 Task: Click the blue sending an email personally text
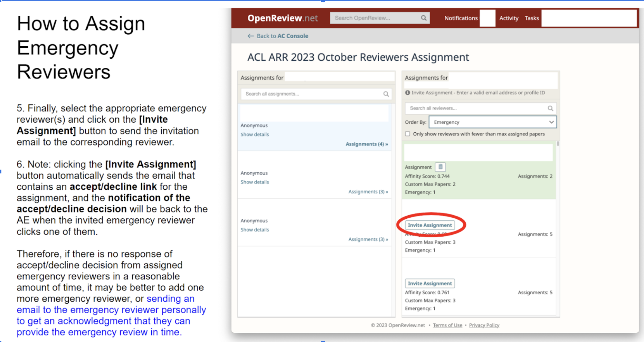111,315
